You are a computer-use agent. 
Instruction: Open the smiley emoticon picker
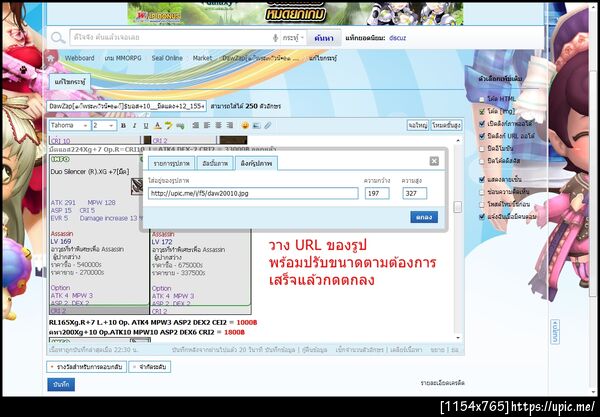pos(245,125)
